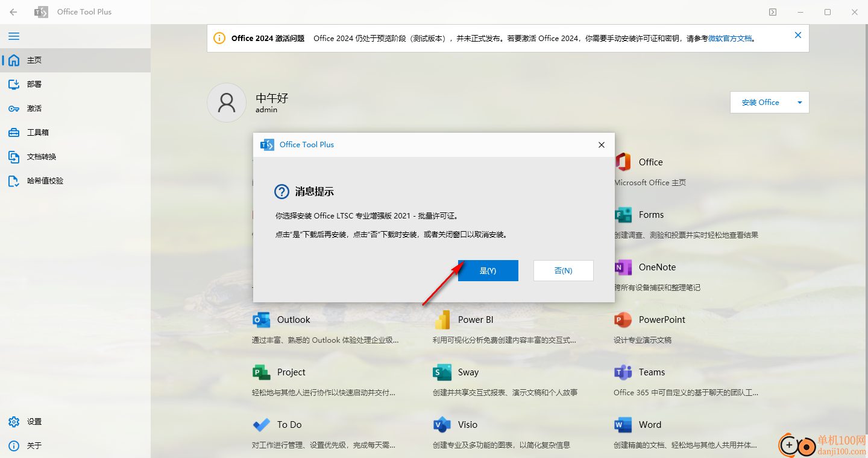
Task: Go to the 部署 deploy page
Action: coord(75,84)
